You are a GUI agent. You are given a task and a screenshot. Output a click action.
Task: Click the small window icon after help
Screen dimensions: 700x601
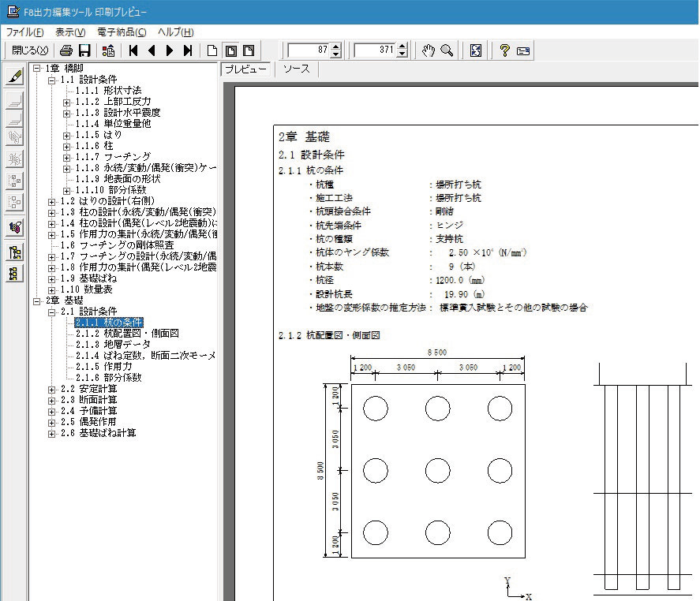click(522, 50)
